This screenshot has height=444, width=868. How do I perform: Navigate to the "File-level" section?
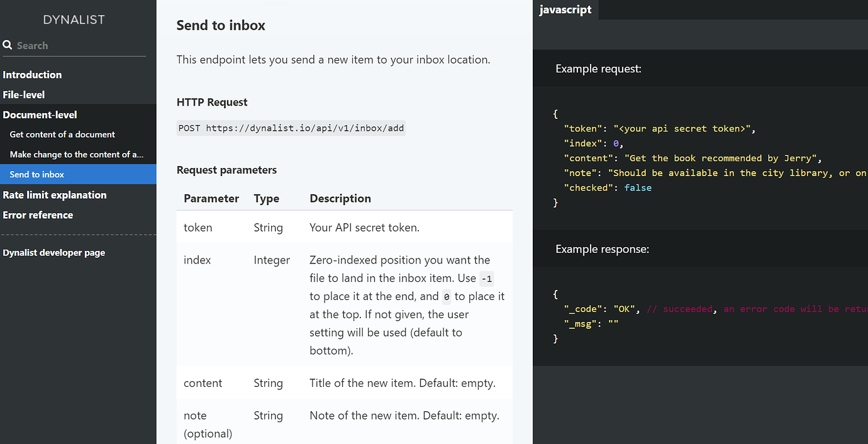24,94
